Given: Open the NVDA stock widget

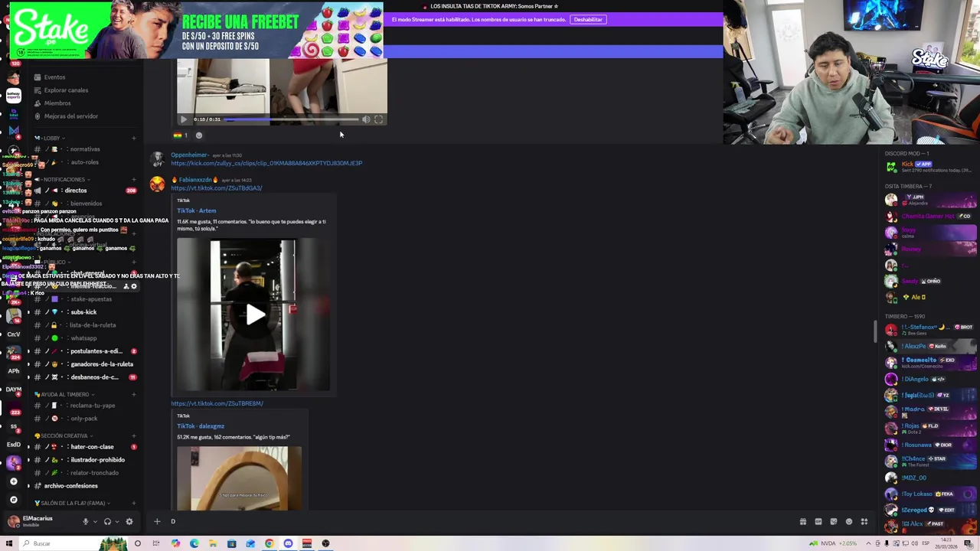Looking at the screenshot, I should [x=834, y=543].
